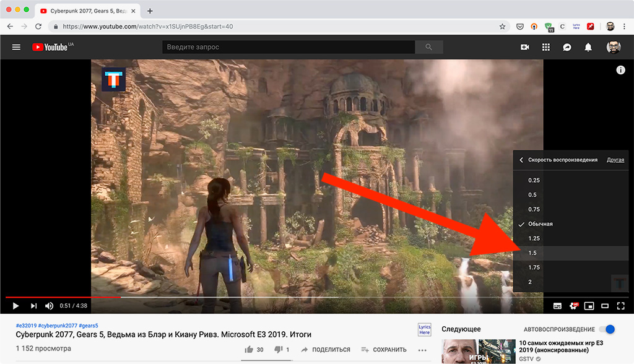Viewport: 634px width, 364px height.
Task: Open the more actions three-dot menu
Action: point(422,350)
